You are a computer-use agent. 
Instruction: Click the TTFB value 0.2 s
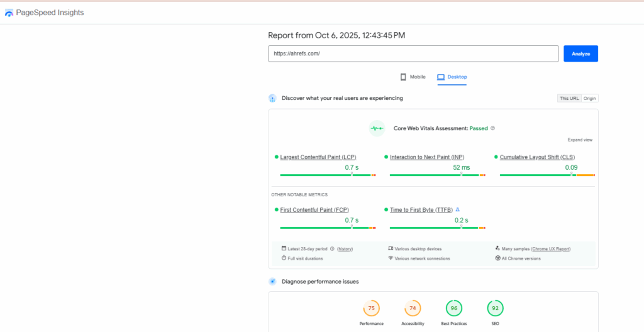[x=461, y=220]
